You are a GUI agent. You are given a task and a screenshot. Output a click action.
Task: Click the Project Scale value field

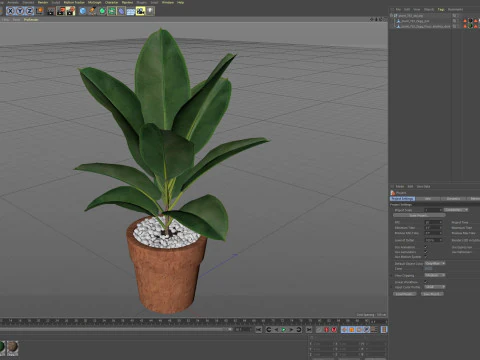click(433, 210)
